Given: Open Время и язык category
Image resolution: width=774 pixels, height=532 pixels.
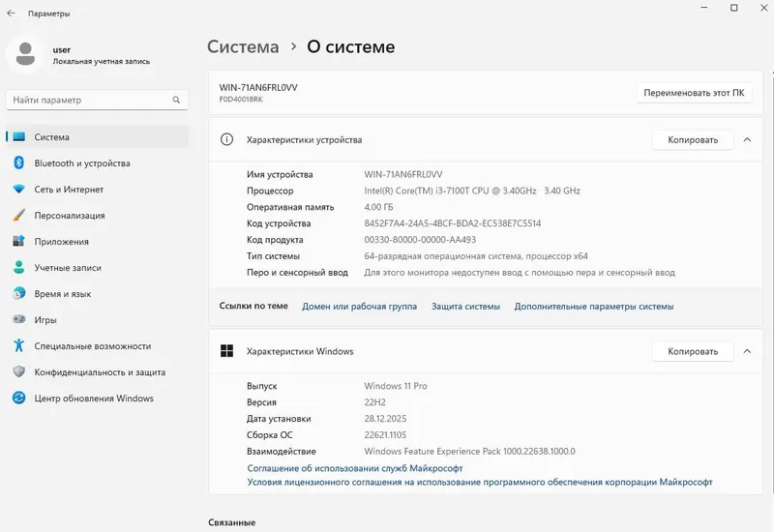Looking at the screenshot, I should (x=98, y=294).
